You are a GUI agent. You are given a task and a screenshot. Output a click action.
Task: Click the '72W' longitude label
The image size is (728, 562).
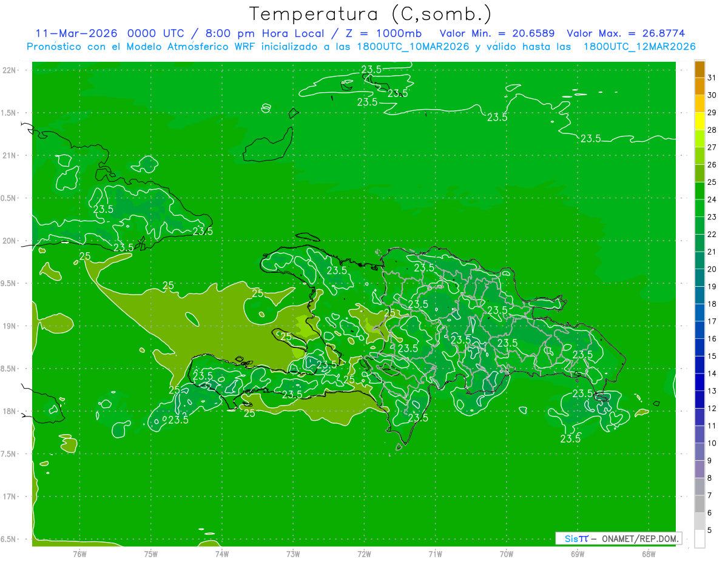364,554
